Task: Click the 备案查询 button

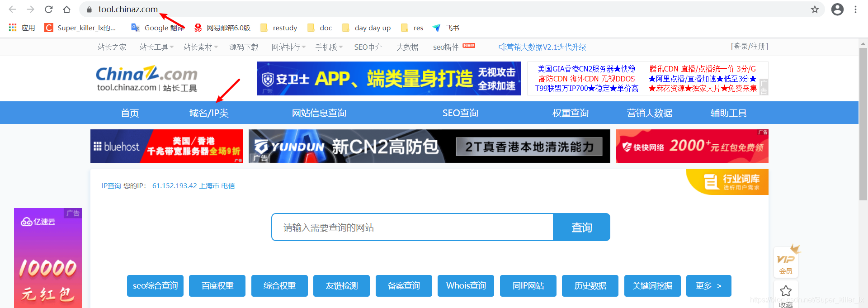Action: tap(404, 286)
